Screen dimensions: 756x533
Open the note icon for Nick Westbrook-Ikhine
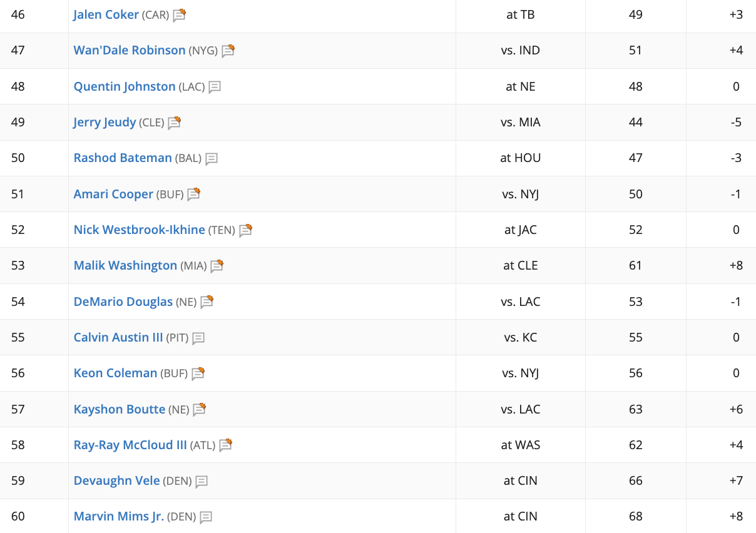(x=245, y=230)
